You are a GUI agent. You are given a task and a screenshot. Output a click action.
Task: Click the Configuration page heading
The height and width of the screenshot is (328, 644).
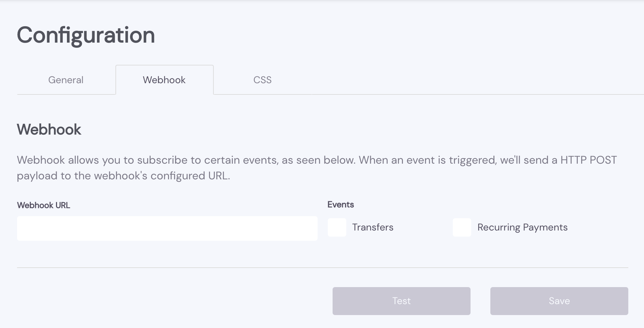tap(86, 35)
